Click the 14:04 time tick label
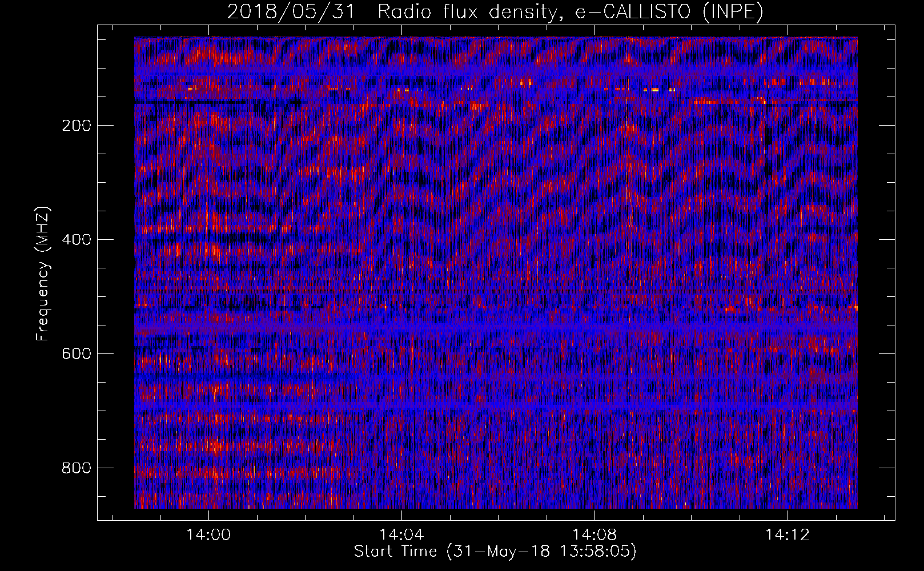Viewport: 924px width, 571px height. [401, 535]
